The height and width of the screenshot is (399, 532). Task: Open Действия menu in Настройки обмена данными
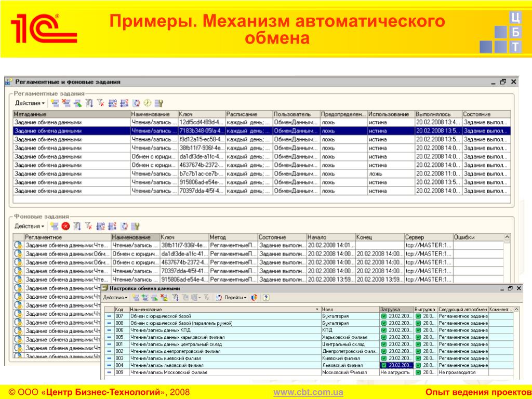point(115,298)
